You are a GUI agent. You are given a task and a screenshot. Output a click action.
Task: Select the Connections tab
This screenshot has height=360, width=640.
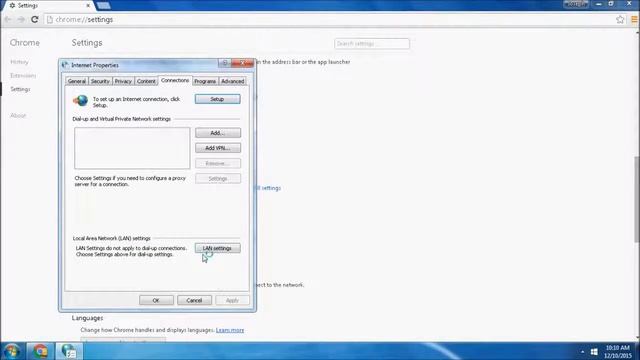(x=175, y=80)
